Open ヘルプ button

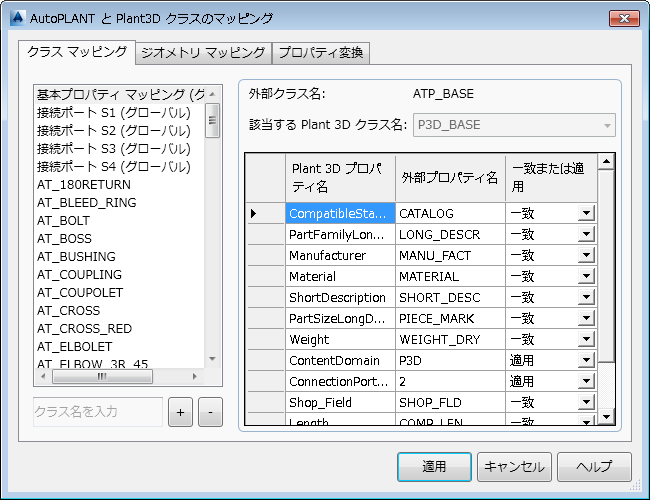pos(594,467)
